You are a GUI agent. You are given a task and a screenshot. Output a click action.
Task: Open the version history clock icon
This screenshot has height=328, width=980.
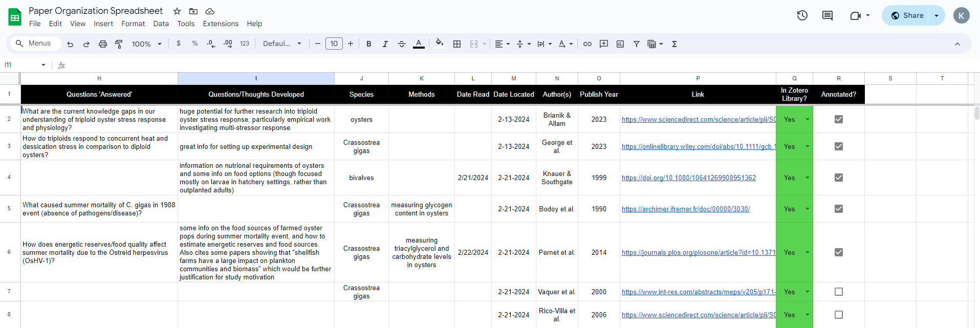point(802,15)
